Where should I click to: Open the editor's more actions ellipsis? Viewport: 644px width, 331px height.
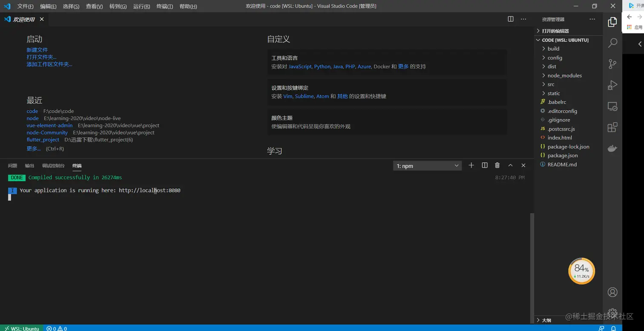click(x=523, y=19)
